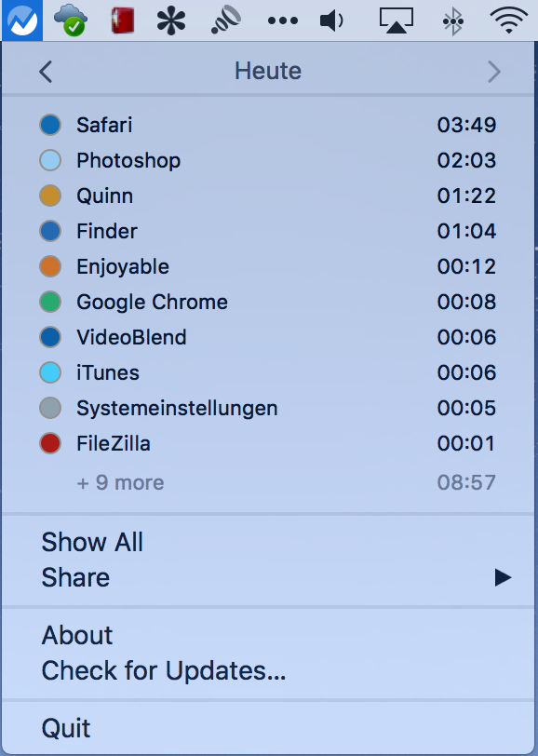Click the Finder blue color dot
This screenshot has height=756, width=538.
pos(50,231)
